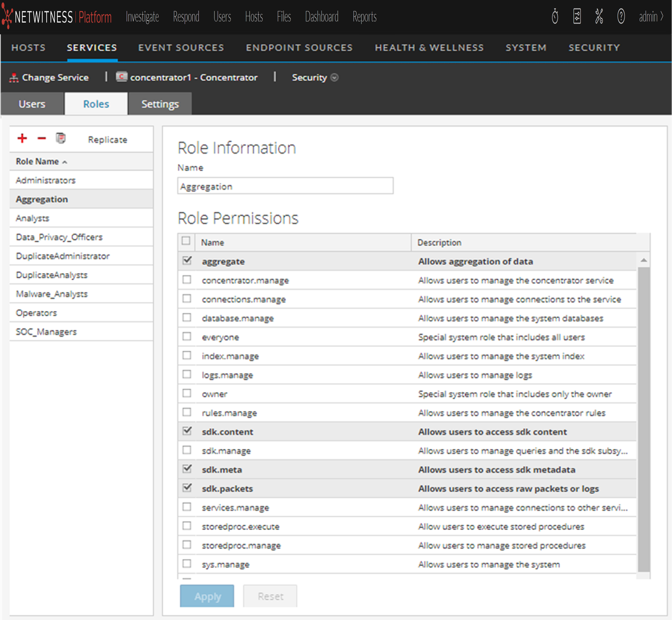Click the permissions list vertical scrollbar
The height and width of the screenshot is (620, 672).
click(x=643, y=419)
